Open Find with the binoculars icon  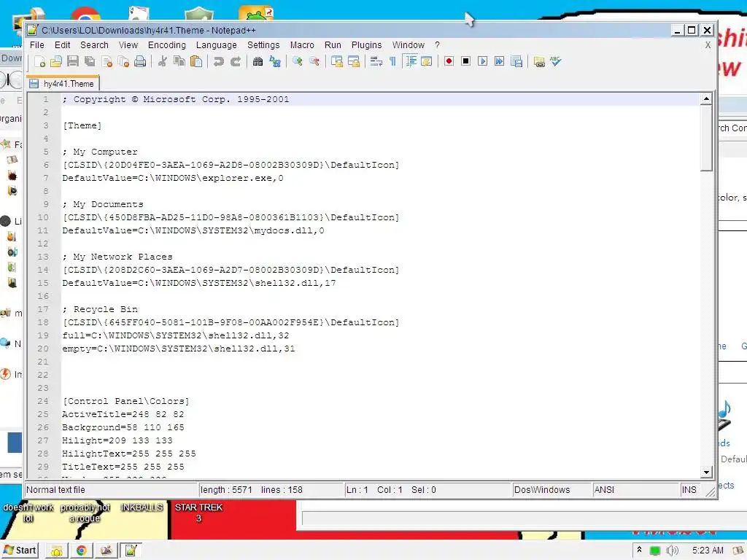click(x=258, y=61)
